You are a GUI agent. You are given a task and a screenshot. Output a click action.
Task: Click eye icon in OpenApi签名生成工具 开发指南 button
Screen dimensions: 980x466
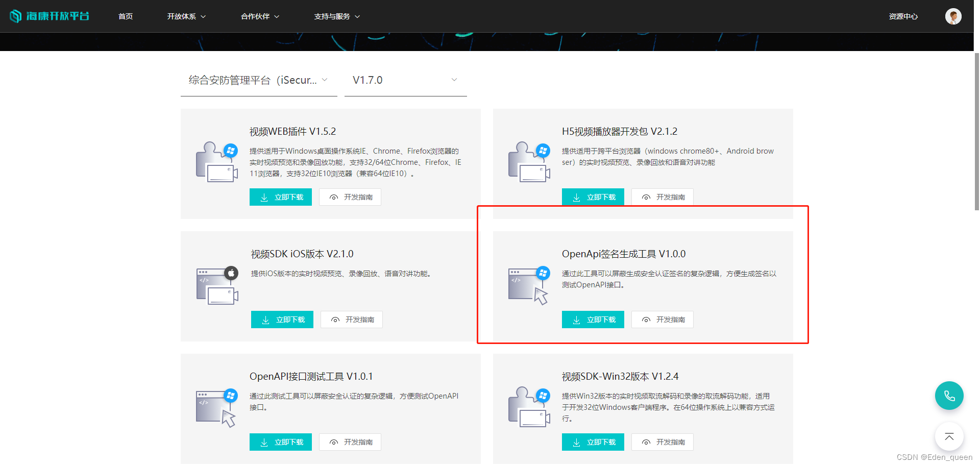[x=646, y=320]
